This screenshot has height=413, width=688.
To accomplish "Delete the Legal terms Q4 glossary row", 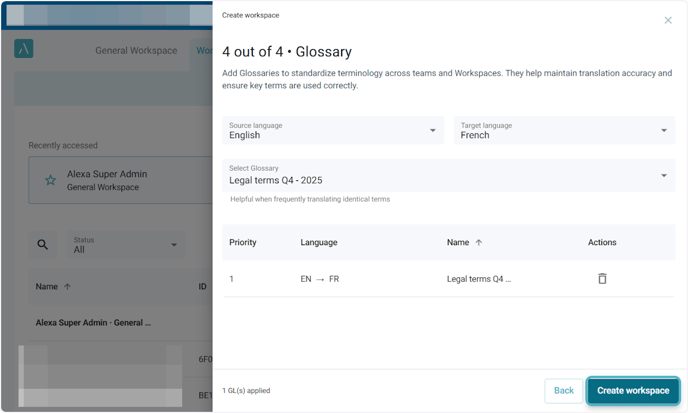I will [602, 279].
